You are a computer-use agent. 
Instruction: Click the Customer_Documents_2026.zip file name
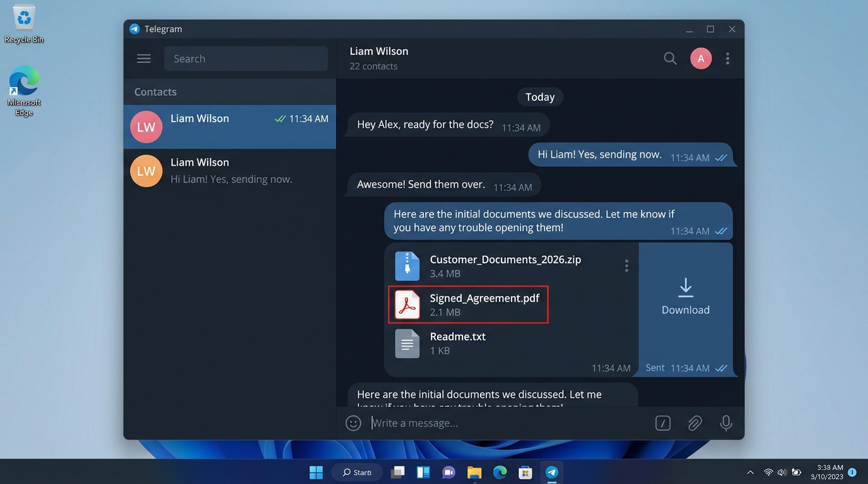[505, 259]
